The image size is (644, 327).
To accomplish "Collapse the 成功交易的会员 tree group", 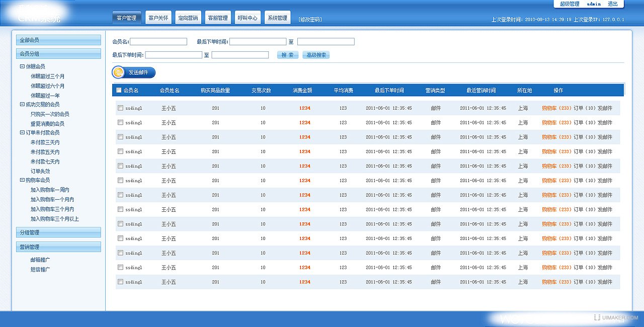I will pyautogui.click(x=22, y=105).
